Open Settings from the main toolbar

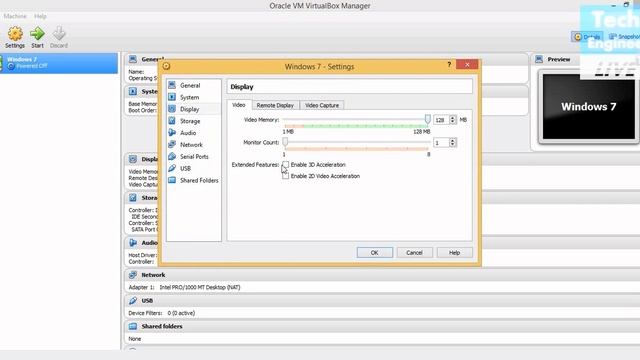coord(15,37)
